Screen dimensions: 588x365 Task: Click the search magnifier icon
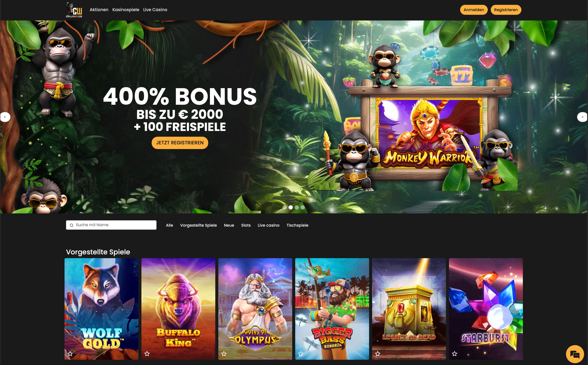(71, 225)
